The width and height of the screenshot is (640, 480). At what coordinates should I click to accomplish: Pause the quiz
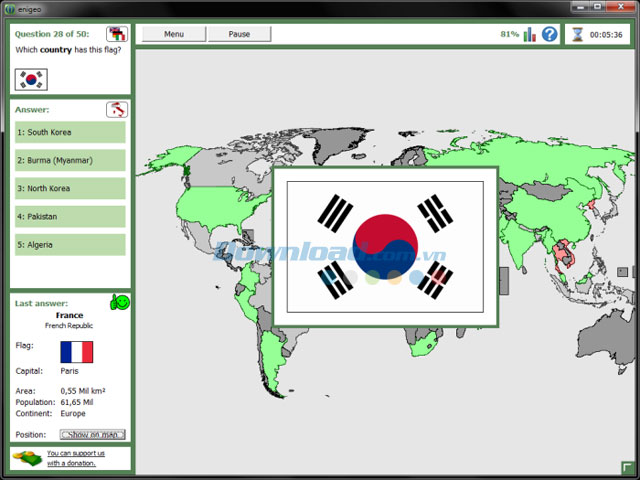[x=239, y=34]
